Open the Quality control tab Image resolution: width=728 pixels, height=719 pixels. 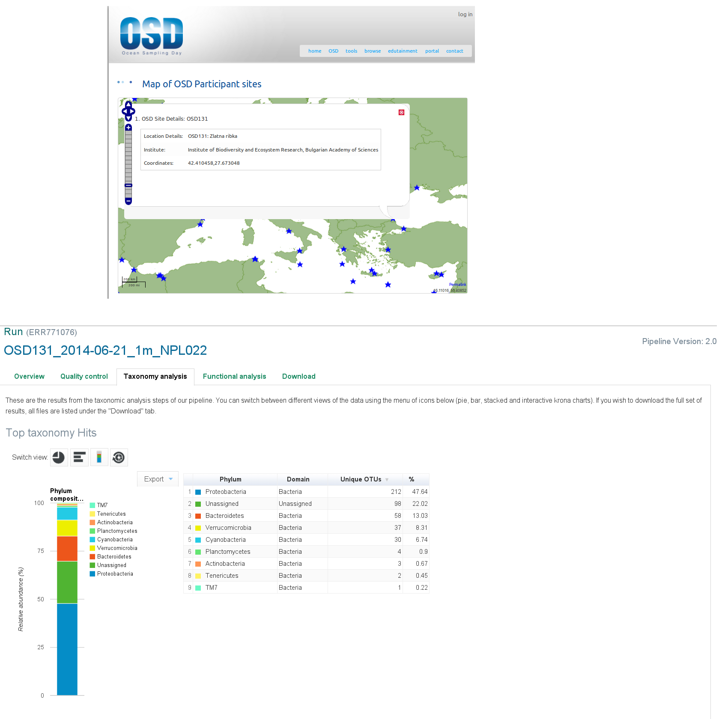point(84,377)
